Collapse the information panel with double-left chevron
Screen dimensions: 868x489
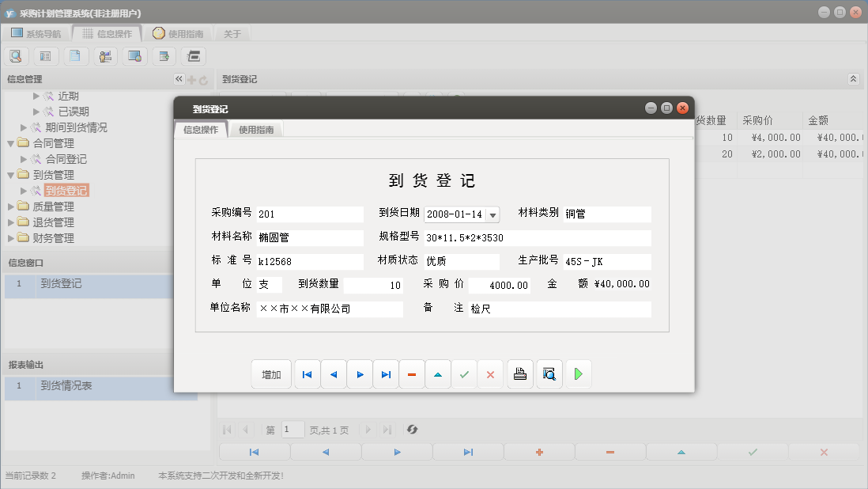[179, 78]
